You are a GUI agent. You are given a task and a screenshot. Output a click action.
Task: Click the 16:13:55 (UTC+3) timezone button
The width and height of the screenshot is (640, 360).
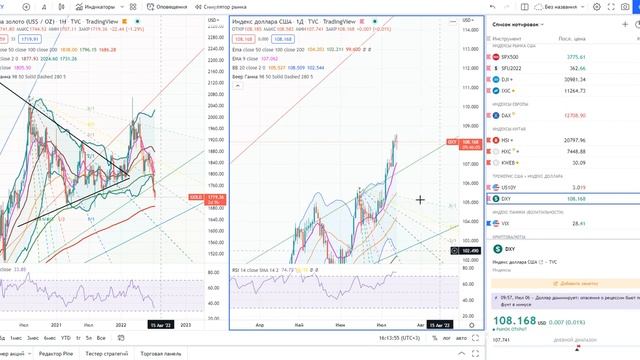click(x=399, y=338)
